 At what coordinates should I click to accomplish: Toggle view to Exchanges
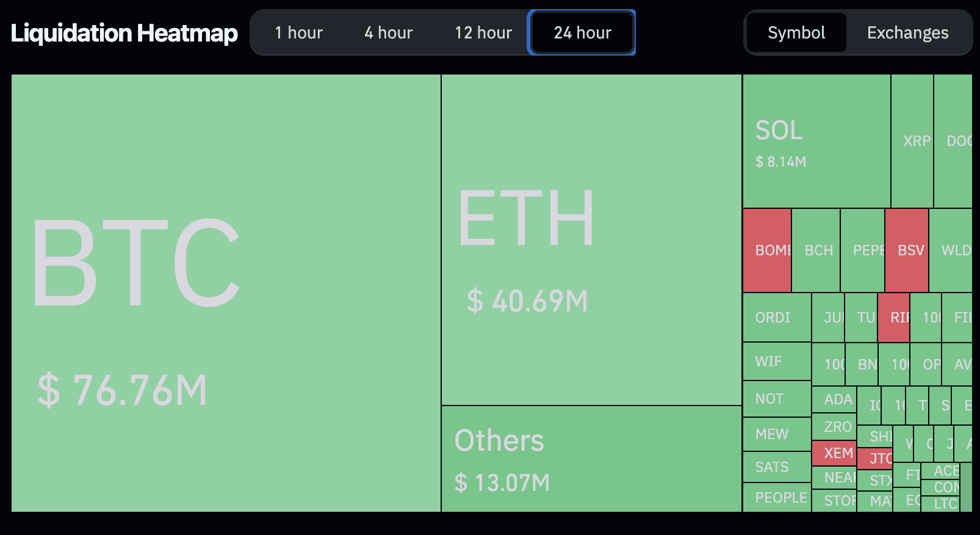908,32
